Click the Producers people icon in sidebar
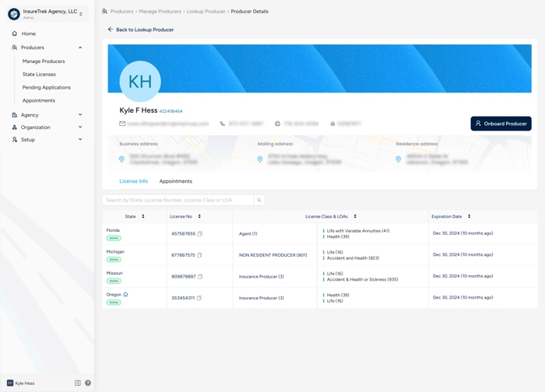The height and width of the screenshot is (392, 545). point(15,47)
